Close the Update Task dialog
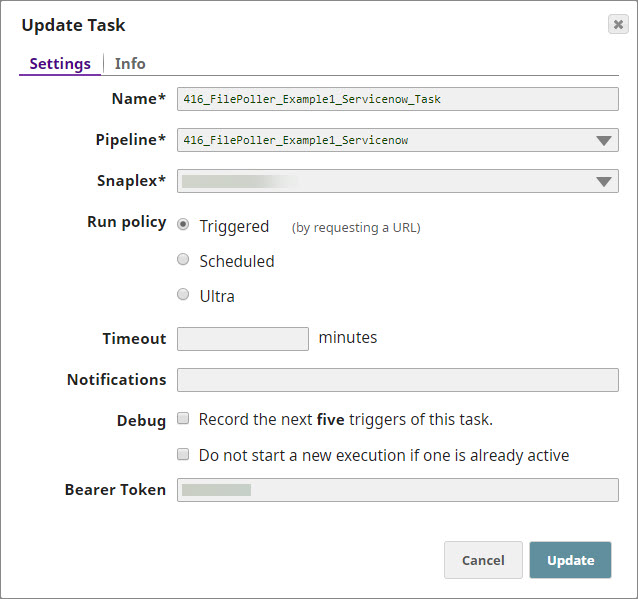This screenshot has width=638, height=599. pos(618,25)
